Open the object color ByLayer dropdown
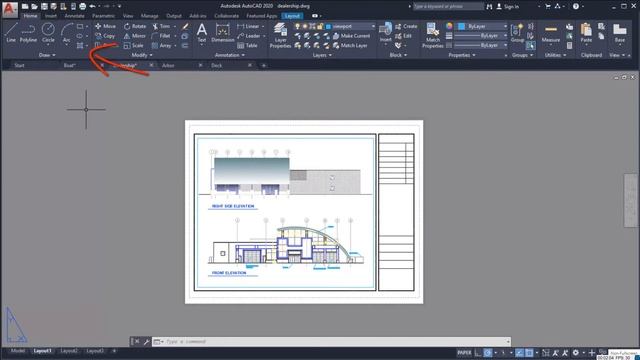Screen dimensions: 640x360 click(x=482, y=26)
